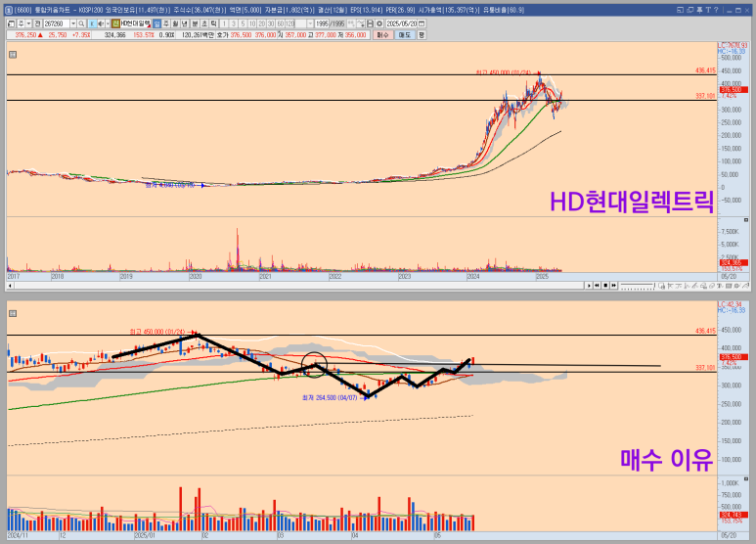Click the leftmost toolbar window icon
The height and width of the screenshot is (544, 756).
point(11,23)
